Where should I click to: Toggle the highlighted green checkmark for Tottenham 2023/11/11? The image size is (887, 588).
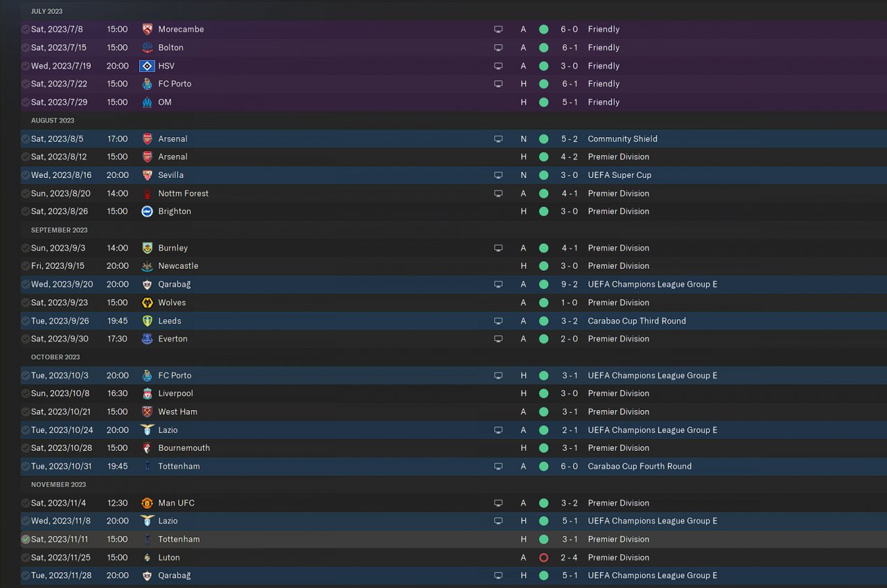tap(26, 540)
